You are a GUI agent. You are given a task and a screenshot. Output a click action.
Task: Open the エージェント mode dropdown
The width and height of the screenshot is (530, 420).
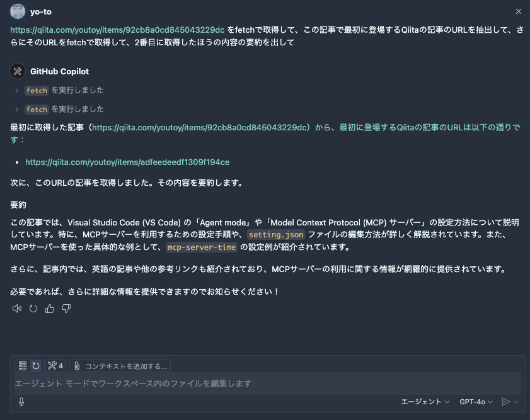click(423, 401)
